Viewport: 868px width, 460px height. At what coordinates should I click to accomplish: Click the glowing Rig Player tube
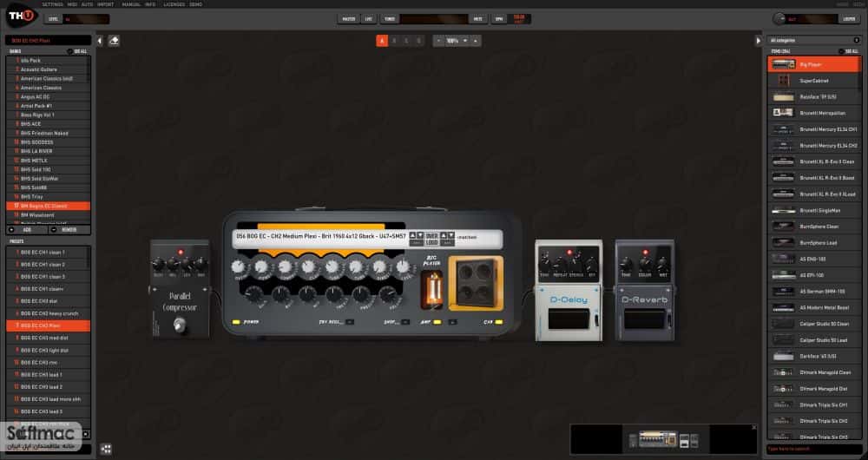pos(431,290)
